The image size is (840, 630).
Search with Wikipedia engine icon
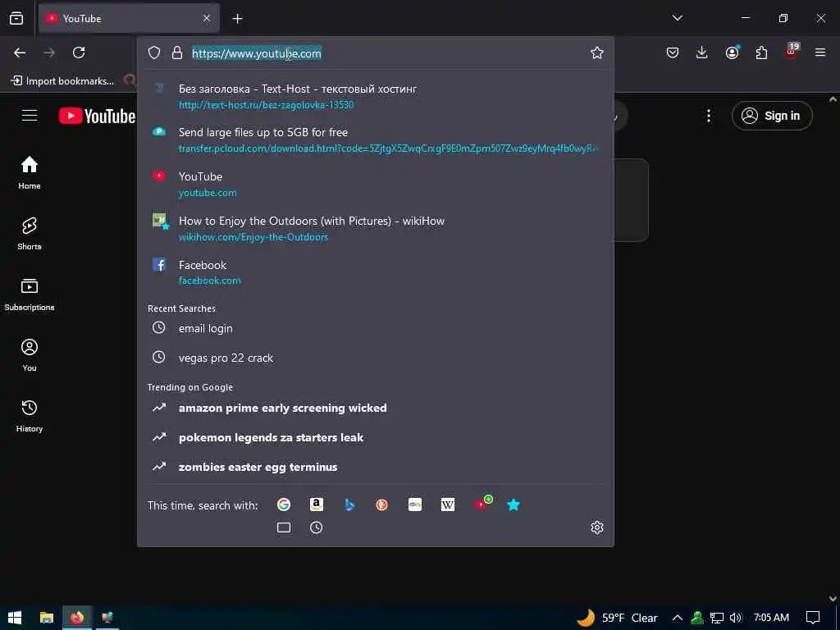click(x=448, y=504)
